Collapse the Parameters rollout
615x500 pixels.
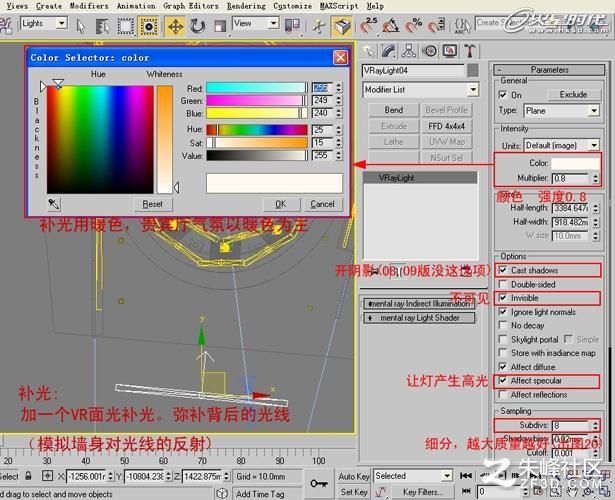click(549, 70)
